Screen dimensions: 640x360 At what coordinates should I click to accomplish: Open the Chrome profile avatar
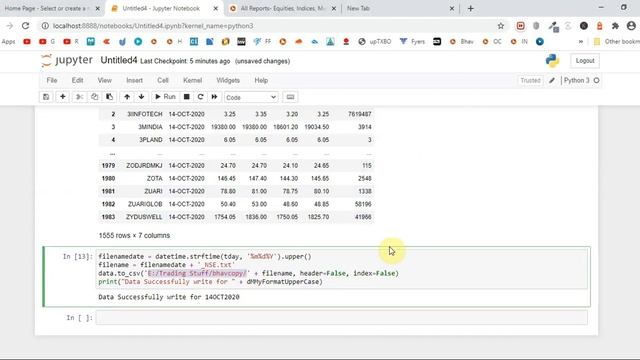click(631, 26)
